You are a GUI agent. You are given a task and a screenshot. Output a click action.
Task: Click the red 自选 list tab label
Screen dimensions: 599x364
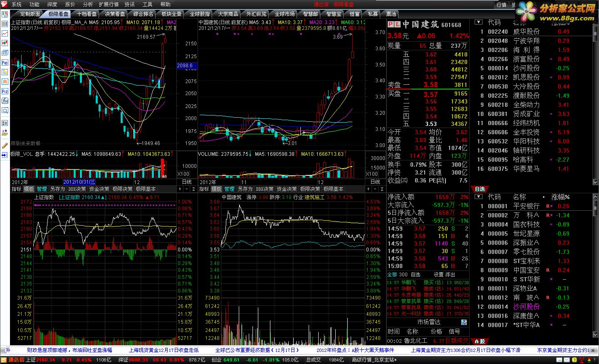click(x=480, y=189)
